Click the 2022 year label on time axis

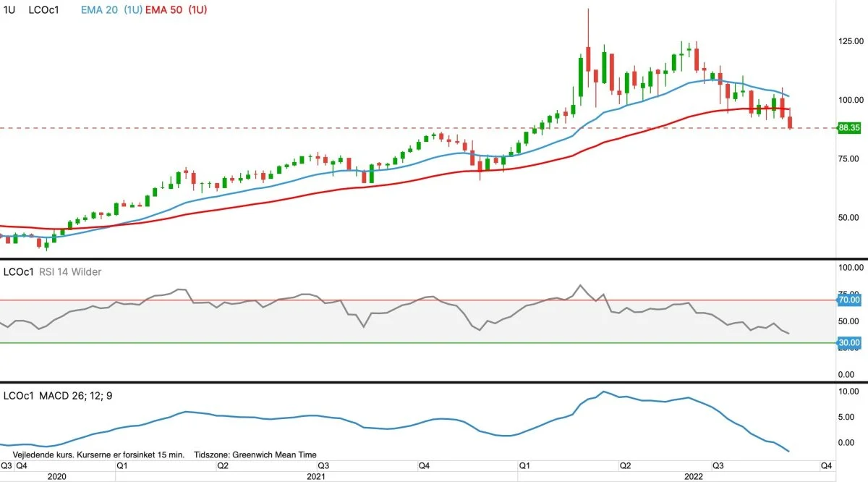[x=694, y=476]
